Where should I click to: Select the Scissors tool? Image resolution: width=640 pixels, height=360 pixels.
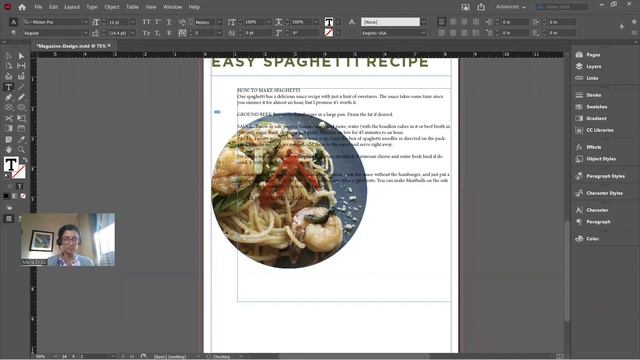click(x=9, y=118)
